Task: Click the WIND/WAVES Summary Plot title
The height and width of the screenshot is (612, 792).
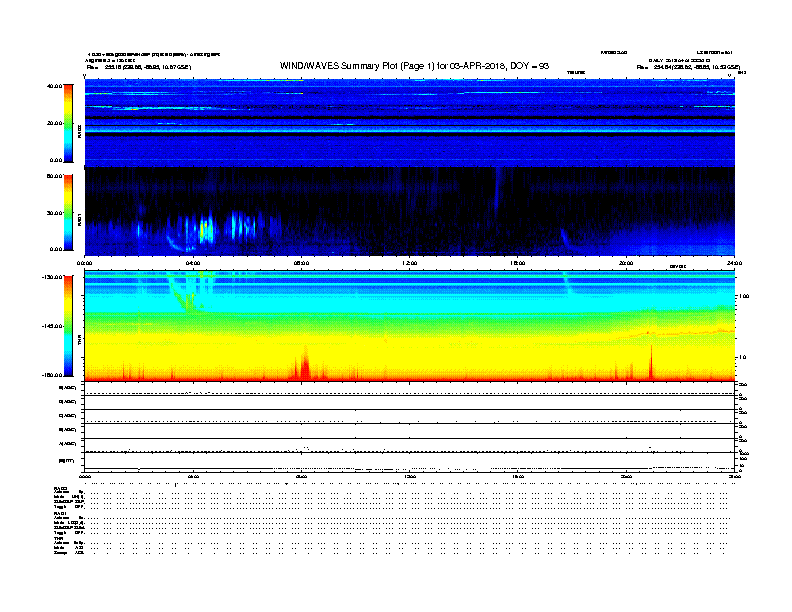Action: pos(414,66)
